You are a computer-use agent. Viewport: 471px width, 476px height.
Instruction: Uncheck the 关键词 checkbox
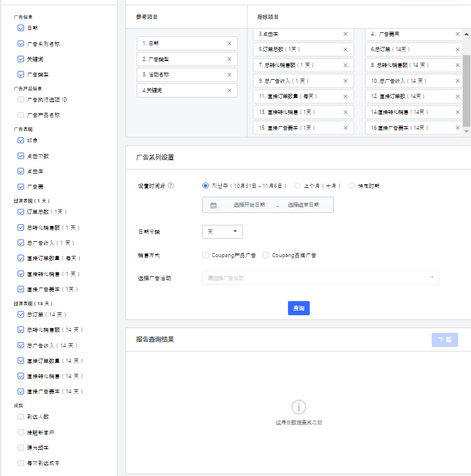(x=21, y=59)
